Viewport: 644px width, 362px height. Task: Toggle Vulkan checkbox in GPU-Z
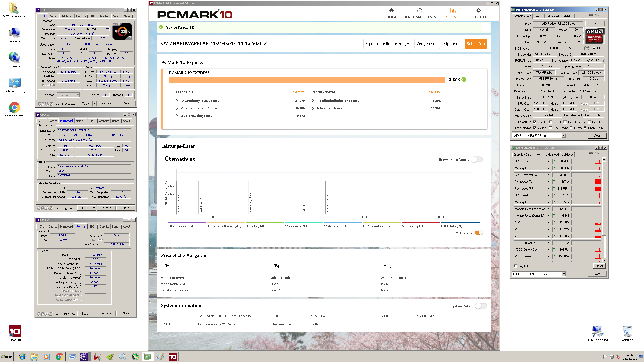(x=535, y=128)
